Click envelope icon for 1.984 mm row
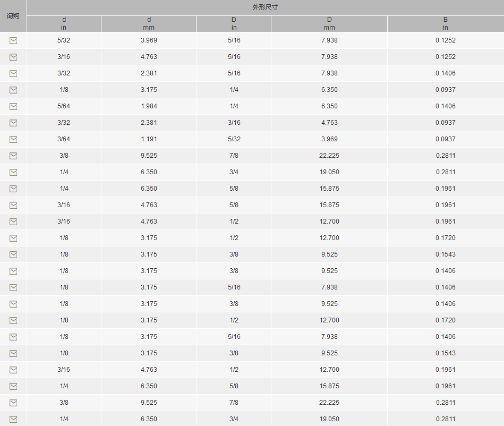Image resolution: width=504 pixels, height=426 pixels. [x=13, y=106]
